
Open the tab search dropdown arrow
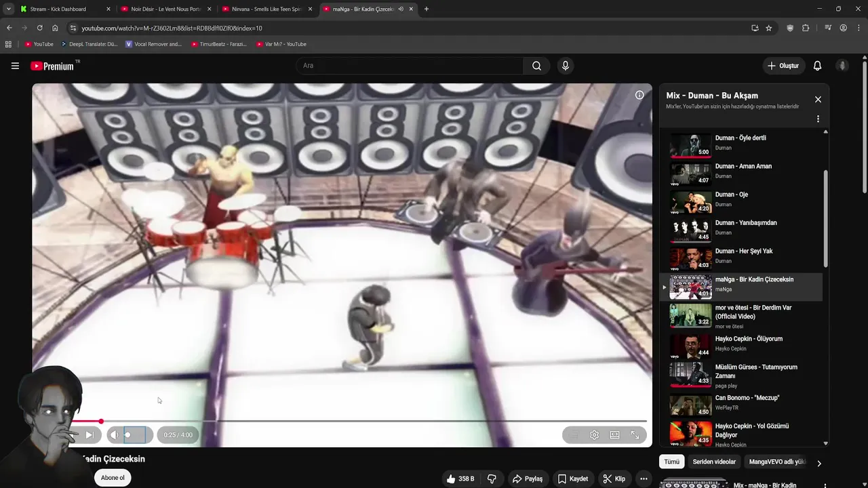coord(8,9)
